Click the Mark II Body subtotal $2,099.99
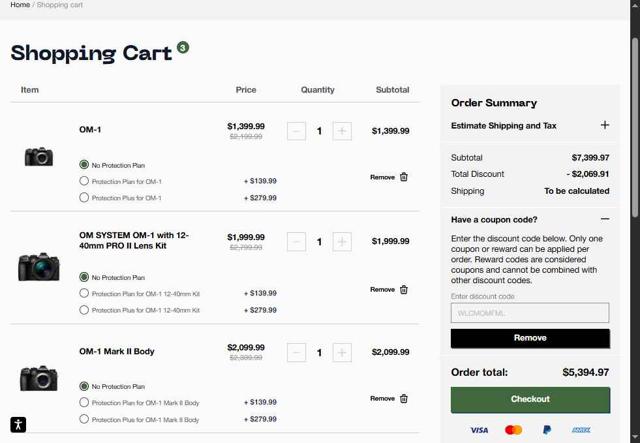640x443 pixels. [391, 352]
